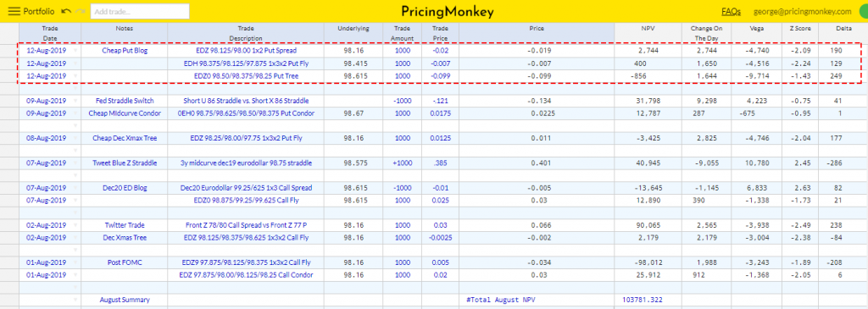Select 'Front Z 78/80 Call Spread vs Front Z 77 P'
The width and height of the screenshot is (868, 309).
pos(246,225)
